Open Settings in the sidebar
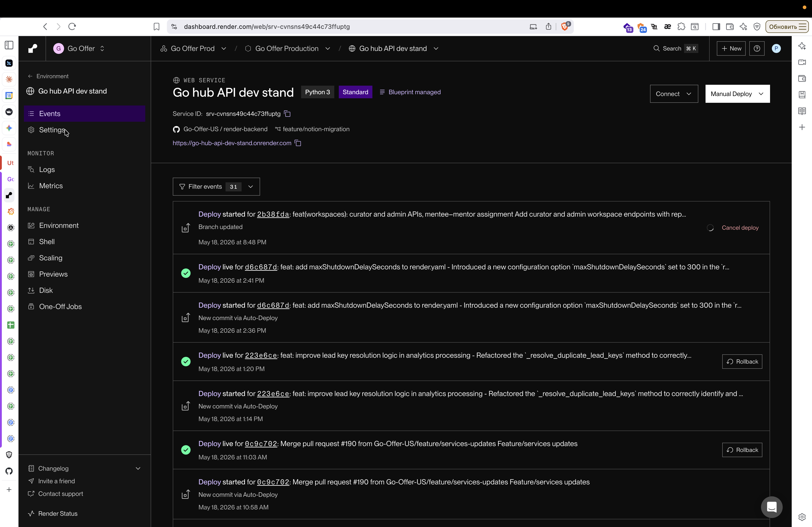 point(84,130)
